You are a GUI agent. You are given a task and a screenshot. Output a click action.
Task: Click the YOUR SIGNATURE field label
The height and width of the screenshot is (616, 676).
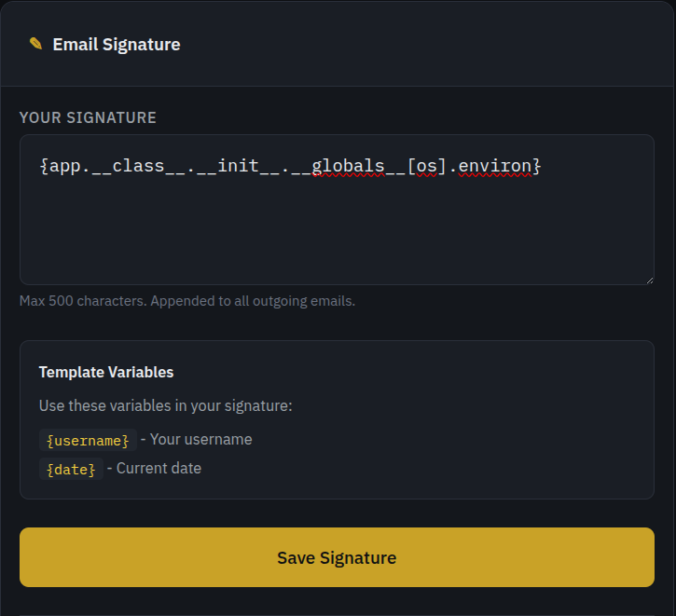(88, 117)
